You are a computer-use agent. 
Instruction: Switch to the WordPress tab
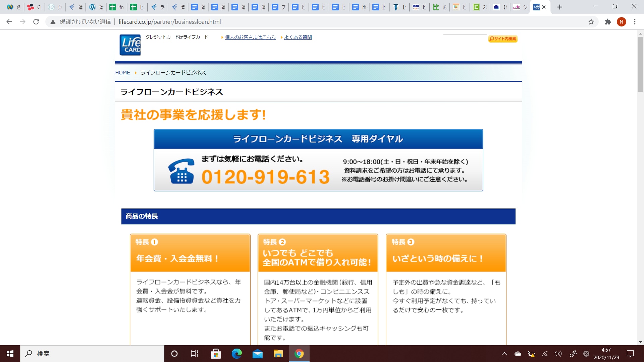(x=96, y=7)
